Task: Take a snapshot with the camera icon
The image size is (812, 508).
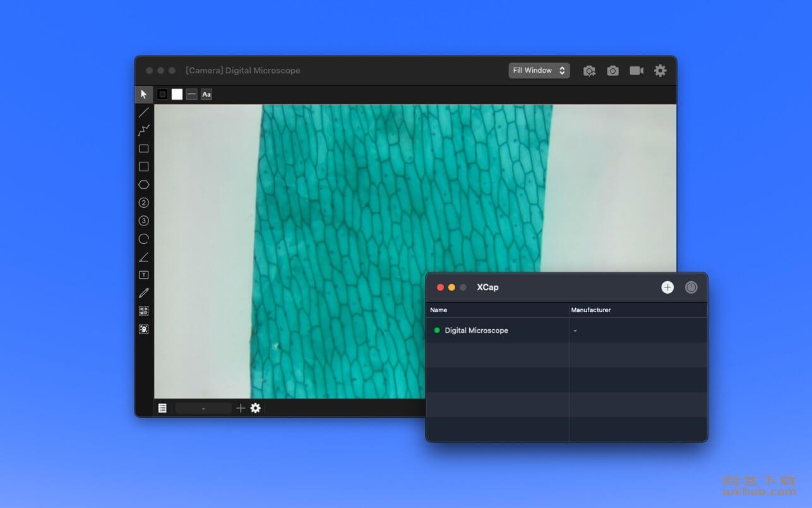Action: coord(613,71)
